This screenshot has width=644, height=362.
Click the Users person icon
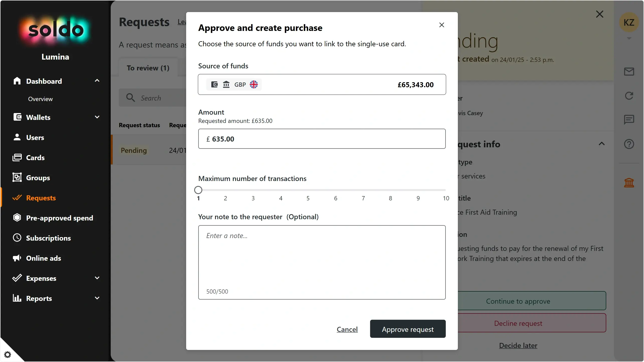17,137
